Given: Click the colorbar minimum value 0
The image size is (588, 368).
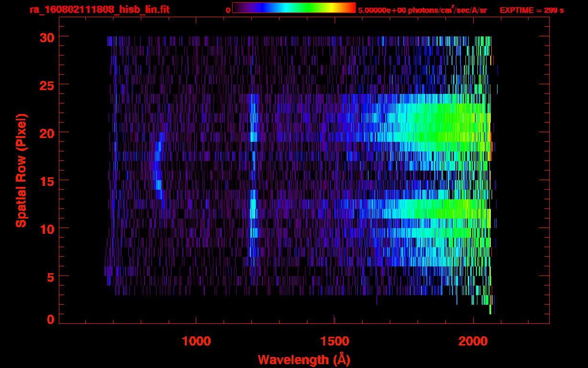Looking at the screenshot, I should (228, 10).
